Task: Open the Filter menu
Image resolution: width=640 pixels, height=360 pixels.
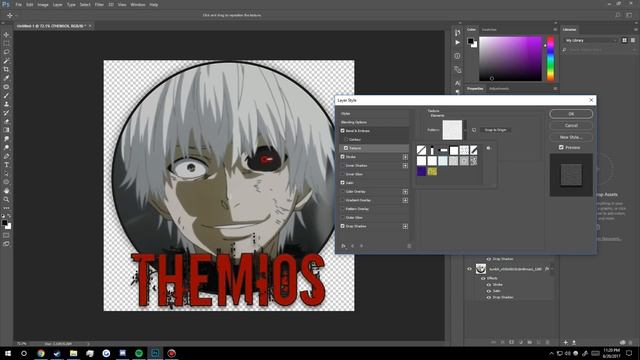Action: click(99, 4)
